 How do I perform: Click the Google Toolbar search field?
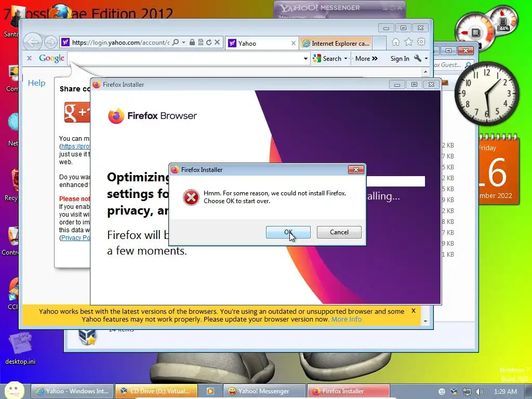point(185,58)
